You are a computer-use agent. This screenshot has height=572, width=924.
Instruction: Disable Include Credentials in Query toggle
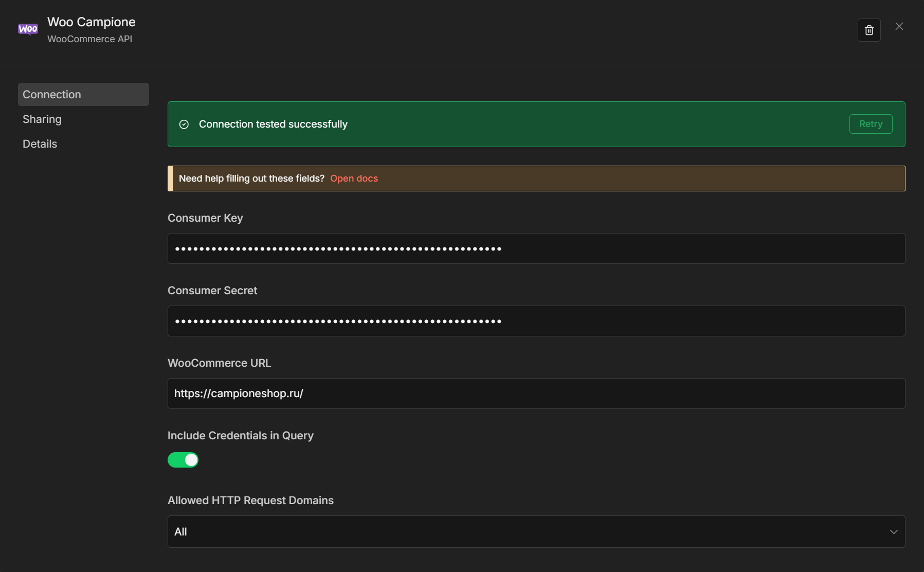pos(183,460)
